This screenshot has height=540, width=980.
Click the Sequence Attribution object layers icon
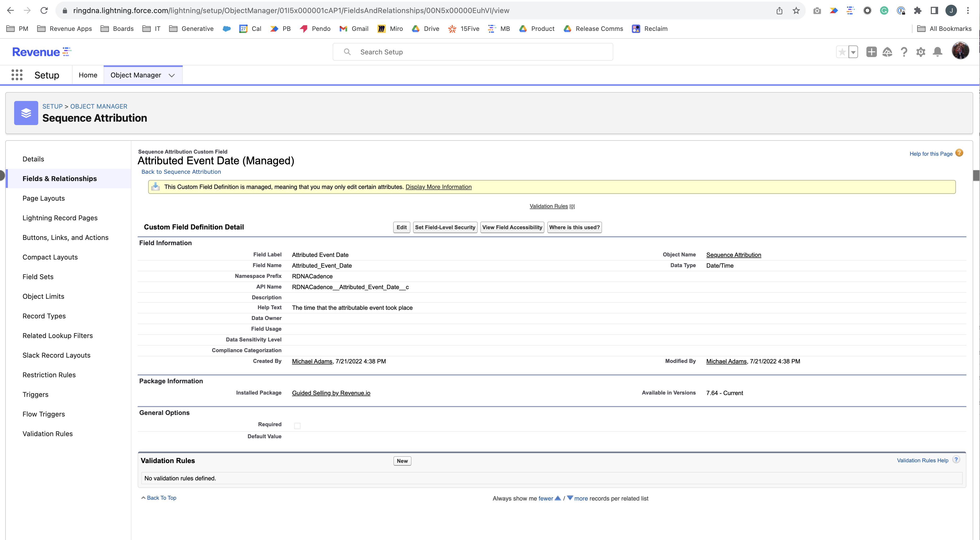pyautogui.click(x=26, y=113)
